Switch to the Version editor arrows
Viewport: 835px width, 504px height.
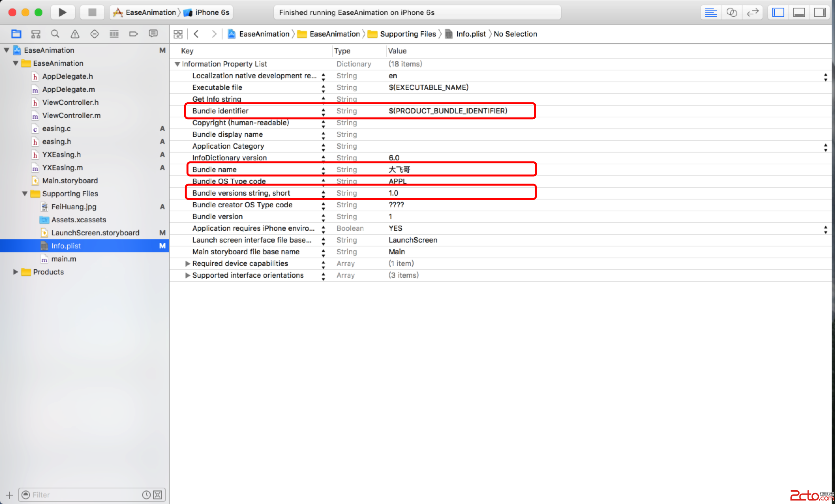point(752,12)
